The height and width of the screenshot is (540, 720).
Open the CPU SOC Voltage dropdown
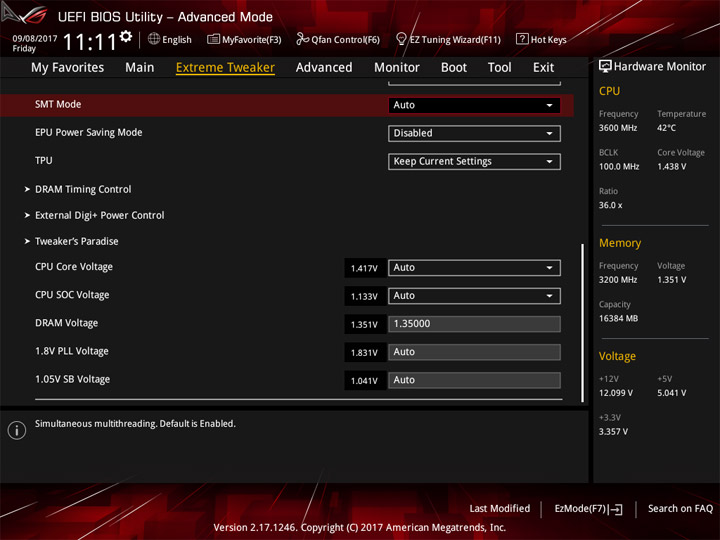(474, 296)
